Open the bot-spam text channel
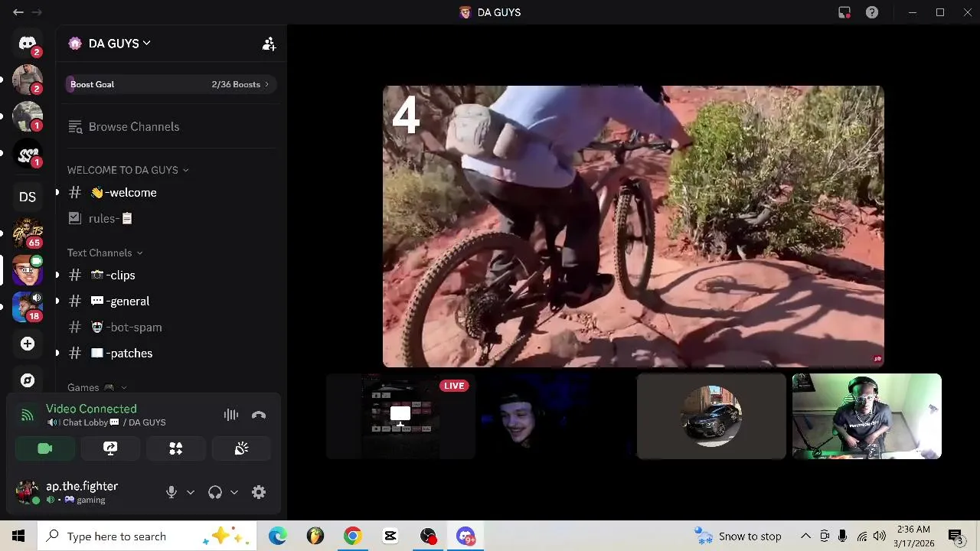The image size is (980, 551). pyautogui.click(x=171, y=328)
